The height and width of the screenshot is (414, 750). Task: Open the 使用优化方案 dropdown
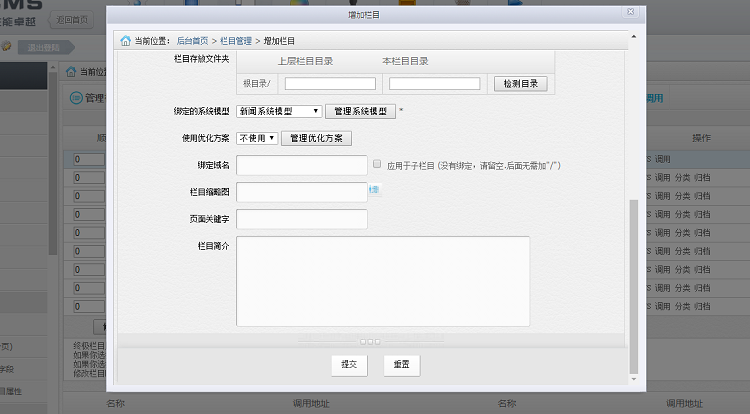(257, 138)
